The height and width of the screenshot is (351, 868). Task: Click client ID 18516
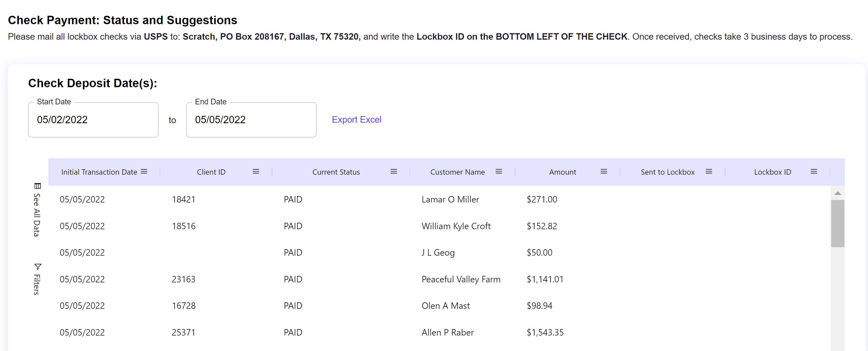pyautogui.click(x=184, y=226)
